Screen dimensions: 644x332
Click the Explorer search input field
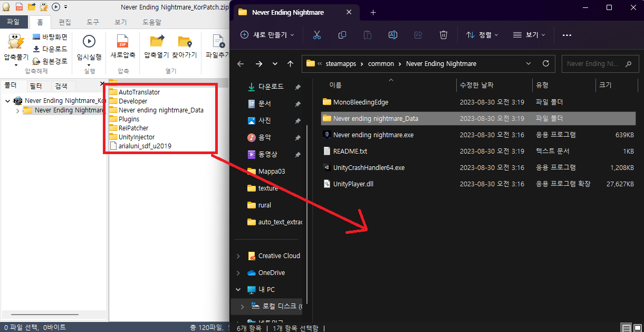600,63
